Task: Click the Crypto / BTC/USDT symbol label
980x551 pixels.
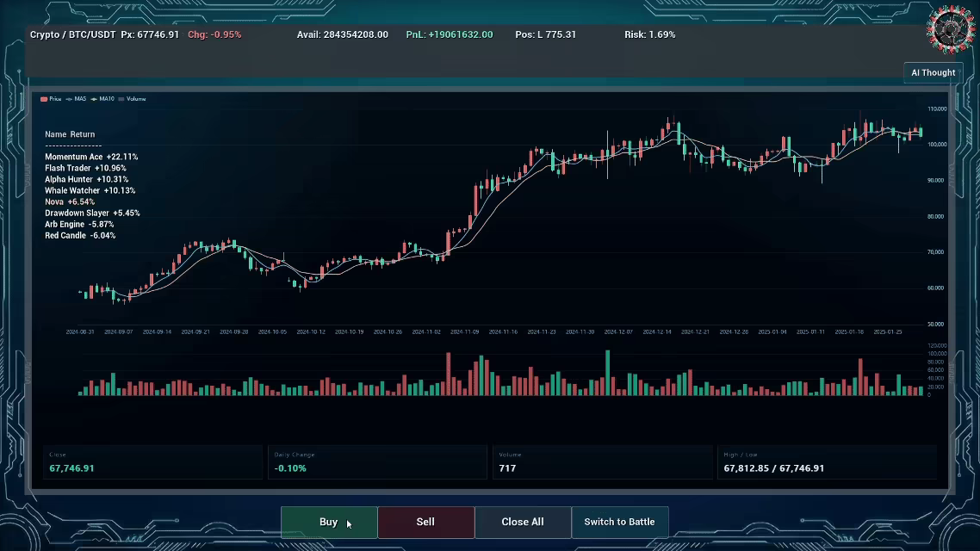Action: (x=73, y=34)
